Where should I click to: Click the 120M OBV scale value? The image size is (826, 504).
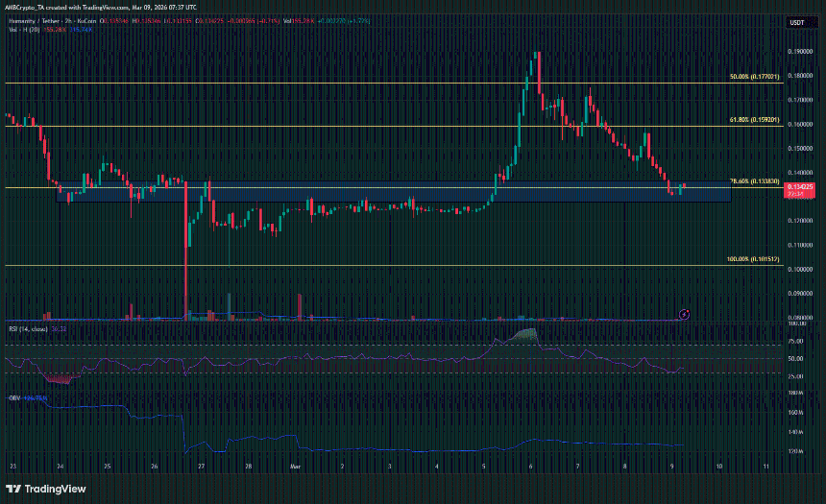tap(795, 452)
